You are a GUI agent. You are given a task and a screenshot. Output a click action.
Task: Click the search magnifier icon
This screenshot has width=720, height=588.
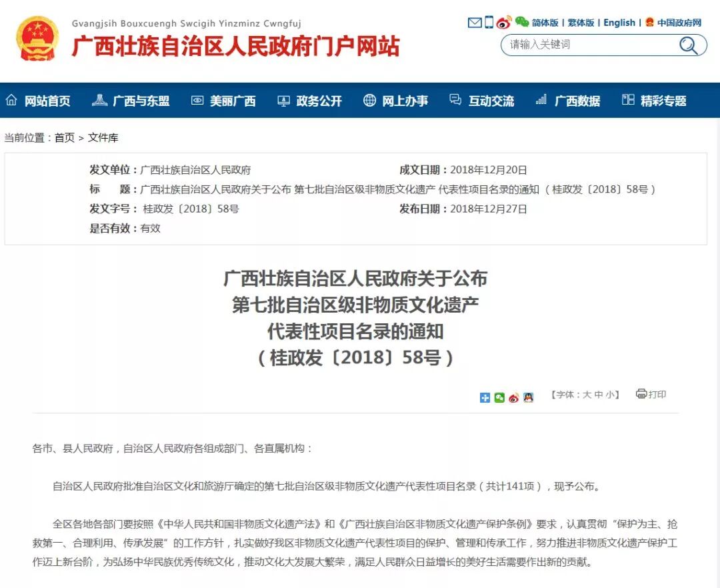(x=687, y=45)
